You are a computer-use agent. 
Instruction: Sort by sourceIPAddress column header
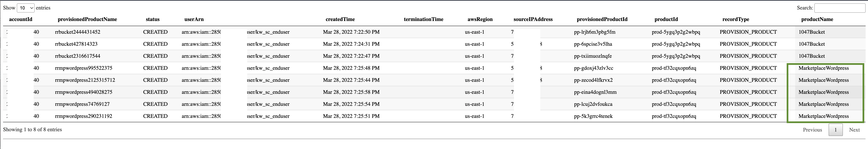coord(533,19)
